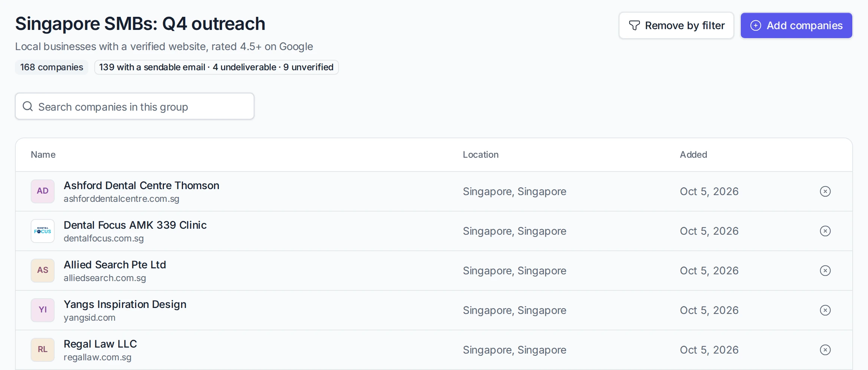Click the AD avatar icon
This screenshot has height=370, width=868.
pos(43,191)
